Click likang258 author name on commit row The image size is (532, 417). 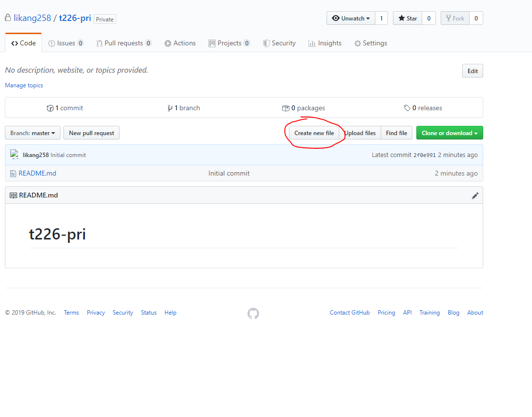36,155
